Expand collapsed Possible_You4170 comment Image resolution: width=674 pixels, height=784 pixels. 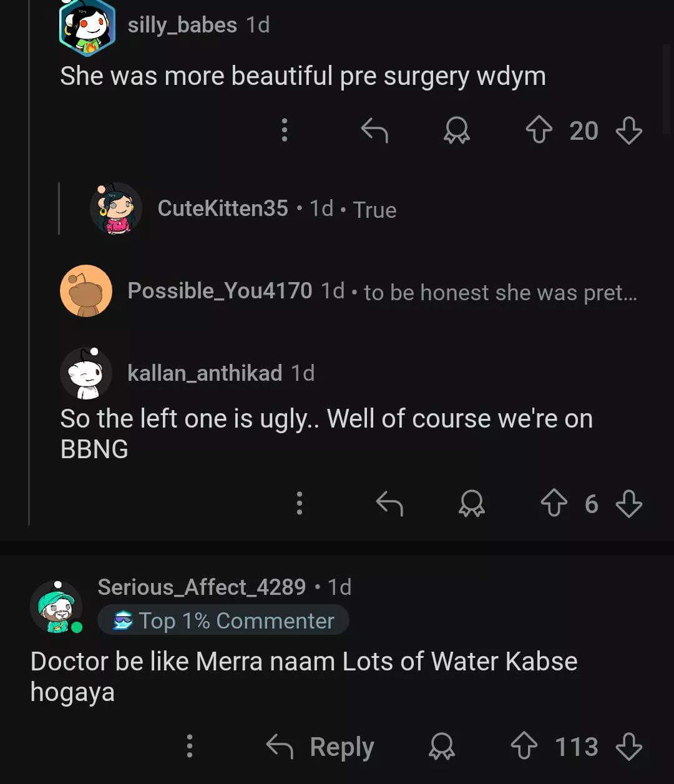point(382,291)
